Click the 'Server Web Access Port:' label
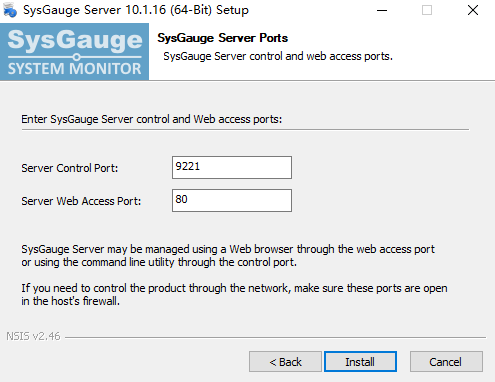Viewport: 495px width, 382px height. (81, 201)
